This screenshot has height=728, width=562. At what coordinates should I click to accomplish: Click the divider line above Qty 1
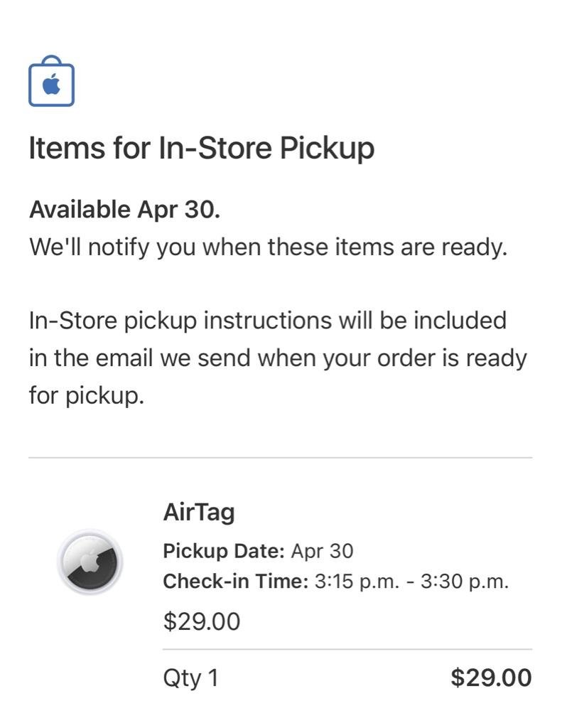[347, 649]
